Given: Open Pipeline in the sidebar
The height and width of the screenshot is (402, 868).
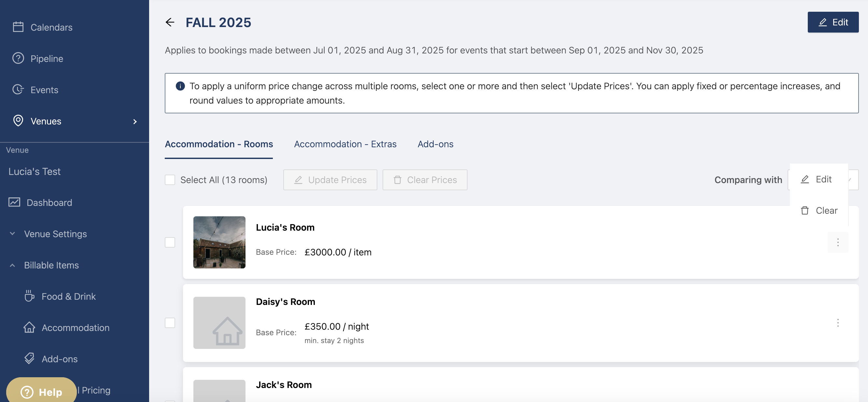Looking at the screenshot, I should tap(47, 58).
